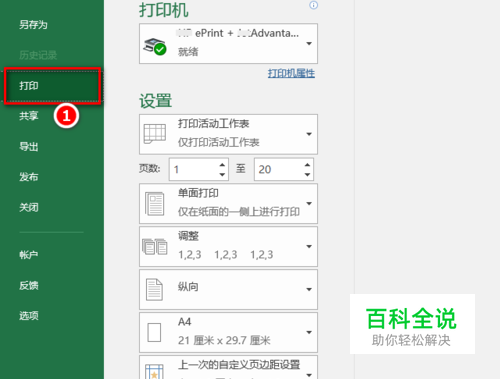Click the printer icon with green check
500x379 pixels.
tap(155, 47)
